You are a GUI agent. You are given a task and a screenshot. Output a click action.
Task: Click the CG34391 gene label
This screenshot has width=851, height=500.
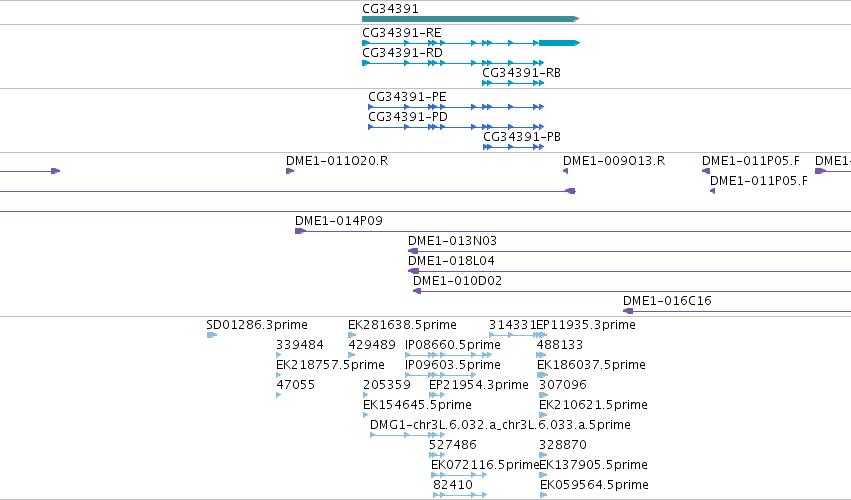tap(390, 9)
